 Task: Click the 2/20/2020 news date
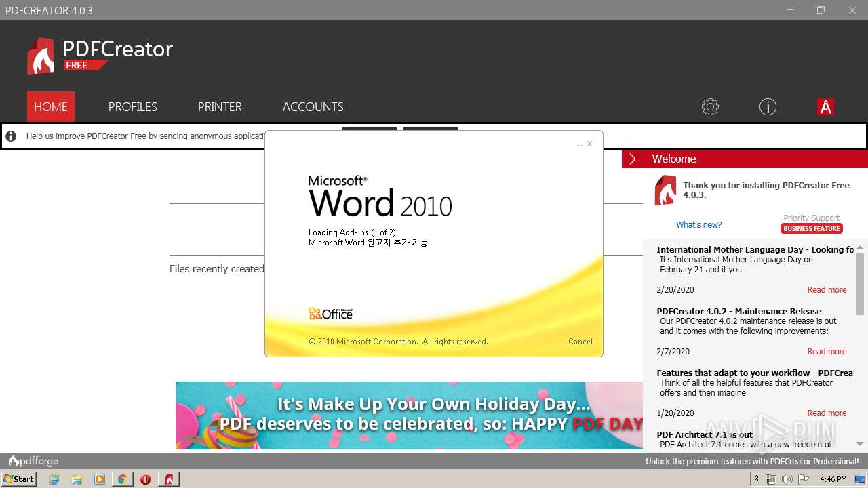tap(675, 290)
